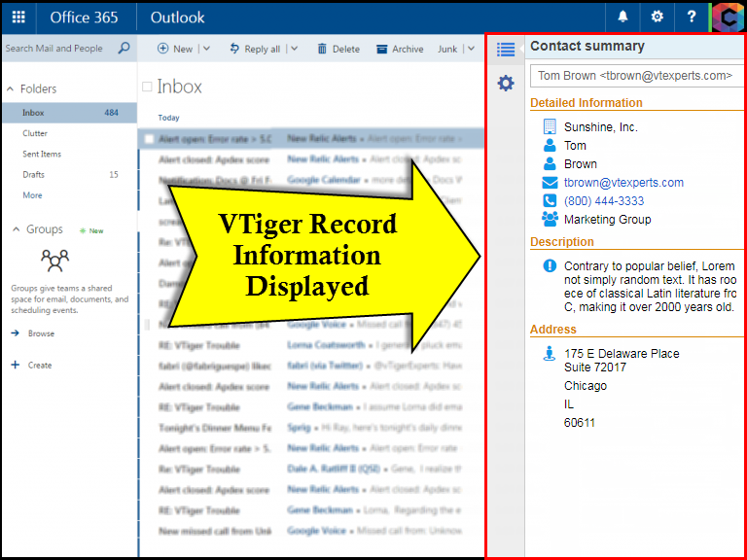The height and width of the screenshot is (560, 747).
Task: Tick the select-all checkbox beside Inbox
Action: click(147, 87)
